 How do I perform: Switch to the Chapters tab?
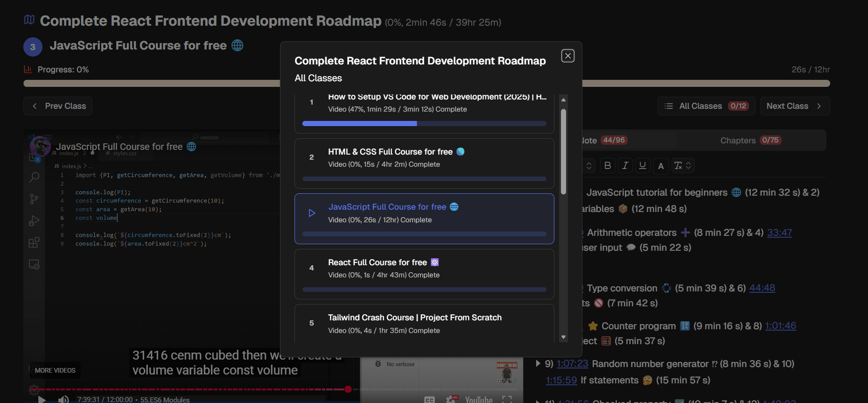pos(751,140)
